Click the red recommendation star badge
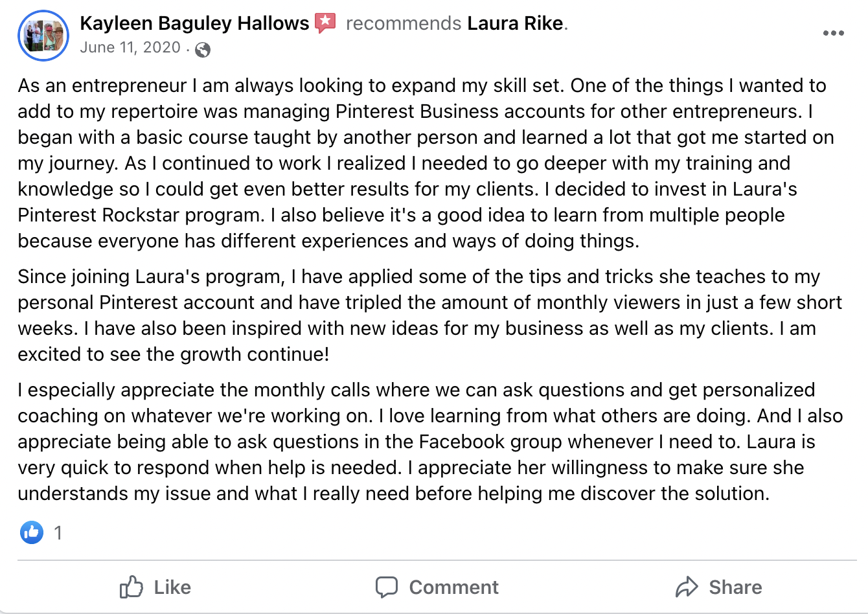Image resolution: width=868 pixels, height=614 pixels. [325, 23]
